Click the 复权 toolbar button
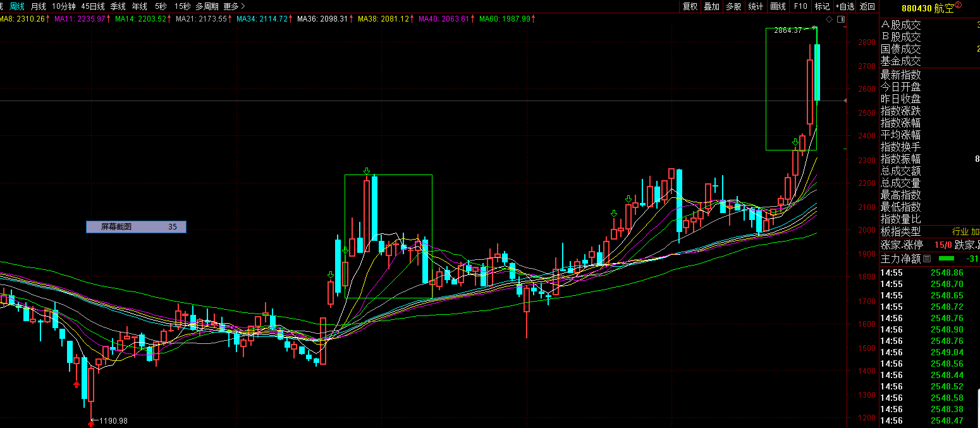The image size is (980, 428). click(x=690, y=6)
